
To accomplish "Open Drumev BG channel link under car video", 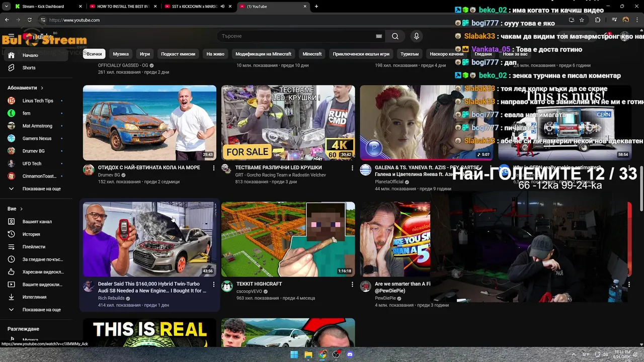I will [x=109, y=175].
